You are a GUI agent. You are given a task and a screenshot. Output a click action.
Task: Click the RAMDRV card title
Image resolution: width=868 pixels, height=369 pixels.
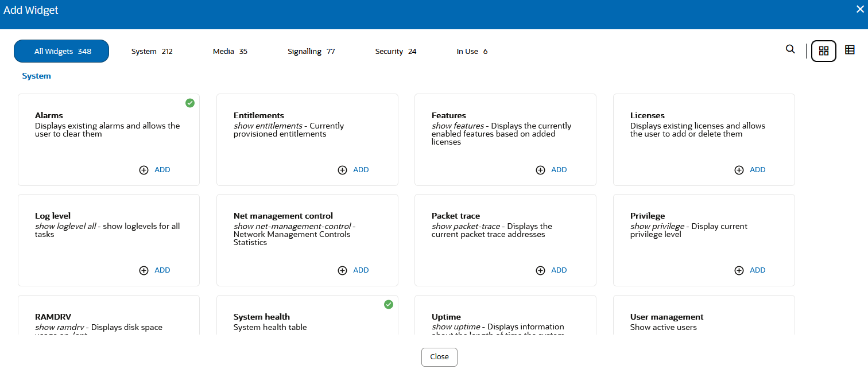[53, 317]
